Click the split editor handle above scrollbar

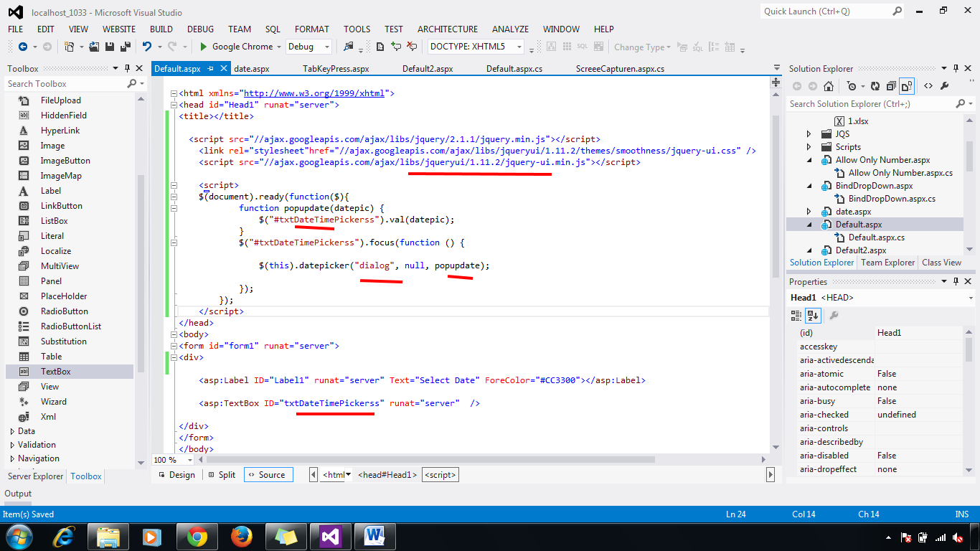[x=776, y=82]
